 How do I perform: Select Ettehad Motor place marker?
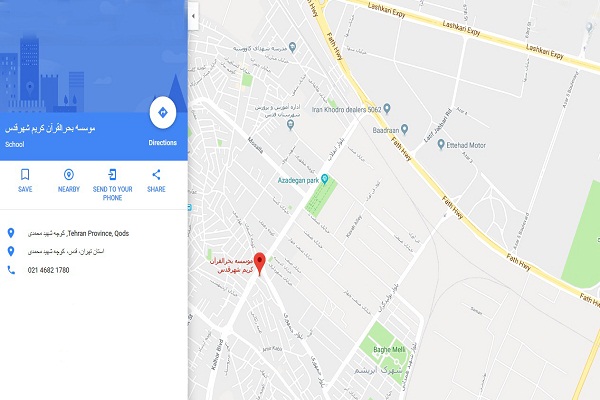(441, 144)
